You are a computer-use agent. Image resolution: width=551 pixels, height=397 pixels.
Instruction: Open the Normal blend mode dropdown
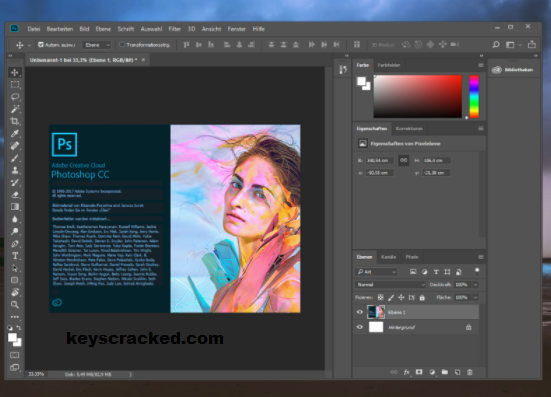click(x=390, y=285)
